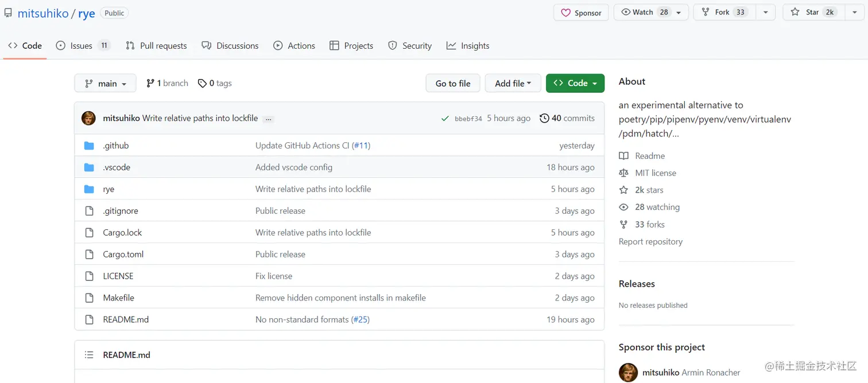Click the Go to file button
The height and width of the screenshot is (383, 868).
click(x=453, y=83)
